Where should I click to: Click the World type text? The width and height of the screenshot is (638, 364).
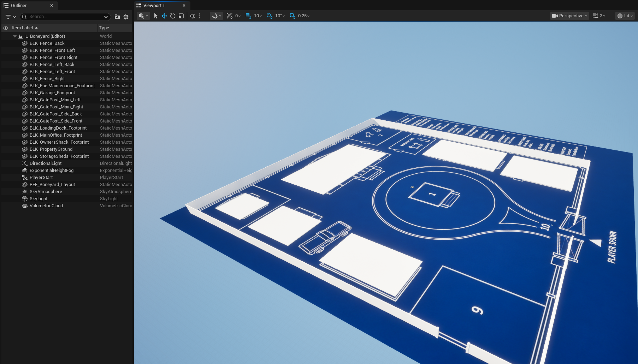coord(106,36)
